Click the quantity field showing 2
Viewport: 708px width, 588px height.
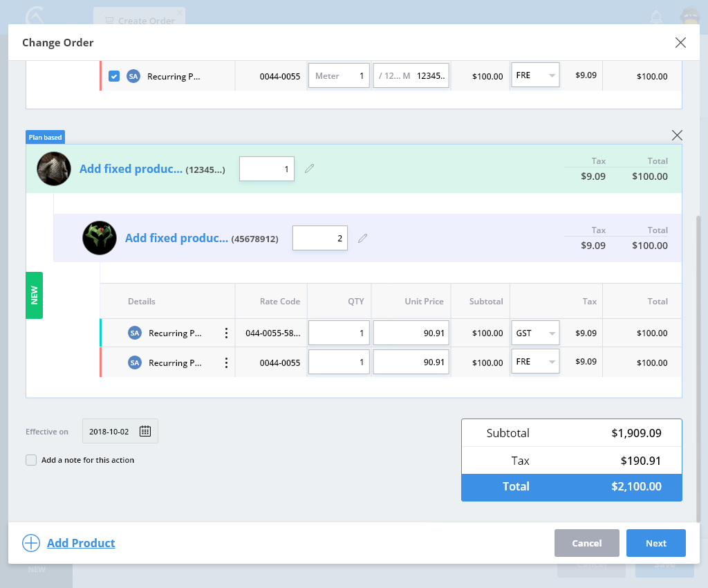point(320,238)
